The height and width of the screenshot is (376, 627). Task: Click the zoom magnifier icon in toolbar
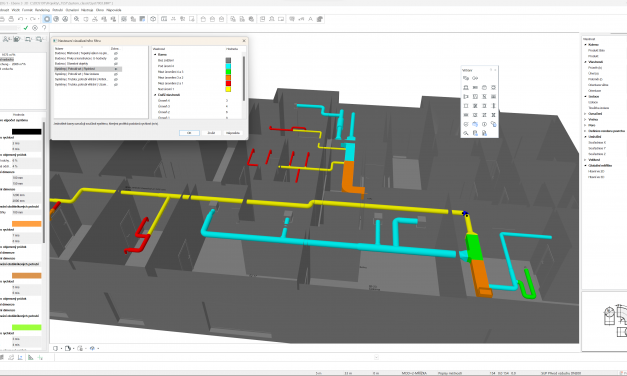tap(76, 19)
